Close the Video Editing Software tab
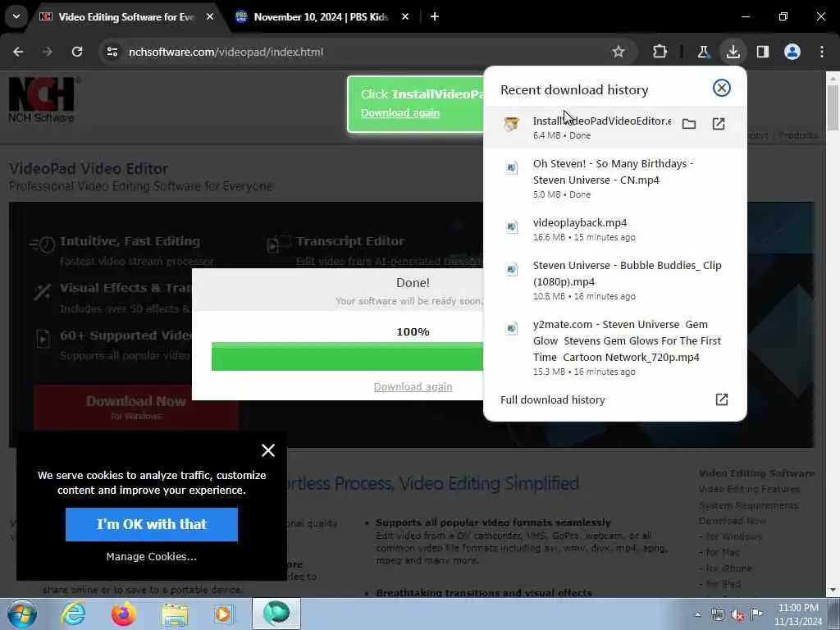 tap(210, 16)
